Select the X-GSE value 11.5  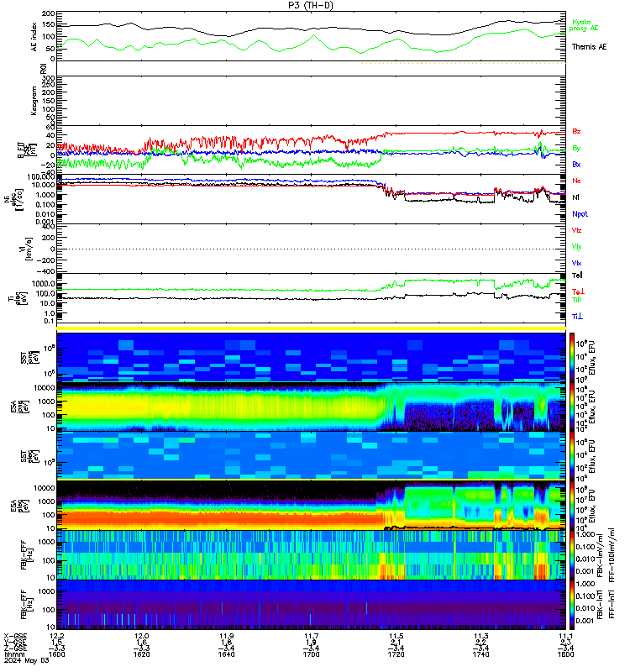396,636
